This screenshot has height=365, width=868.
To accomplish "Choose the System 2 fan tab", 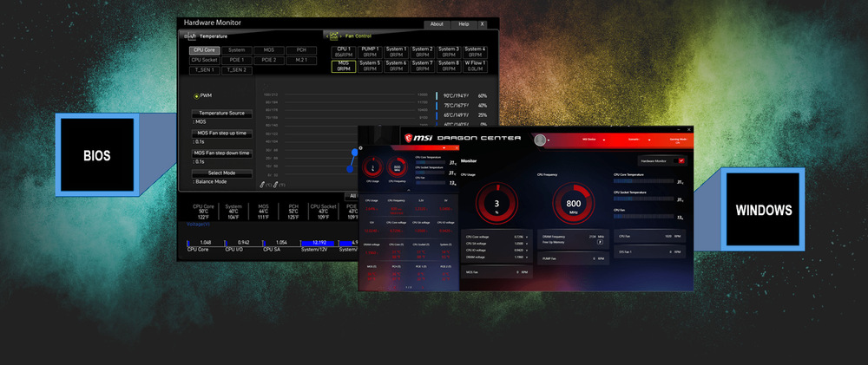I will [x=423, y=52].
